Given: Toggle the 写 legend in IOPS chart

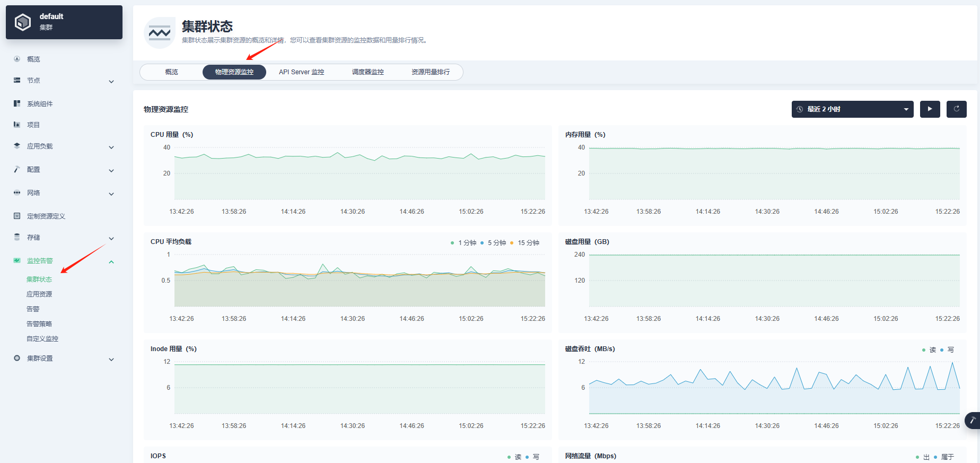Looking at the screenshot, I should click(x=532, y=457).
